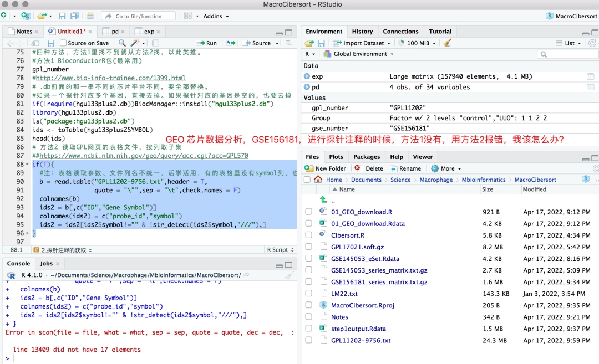Click the Environment search field
Screen dimensions: 599x364
[x=568, y=54]
